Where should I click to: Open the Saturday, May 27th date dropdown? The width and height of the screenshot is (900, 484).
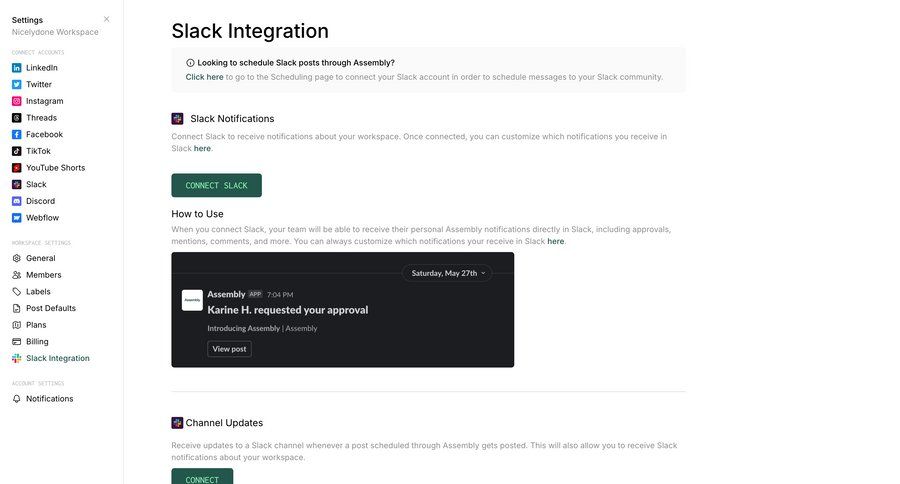point(447,273)
